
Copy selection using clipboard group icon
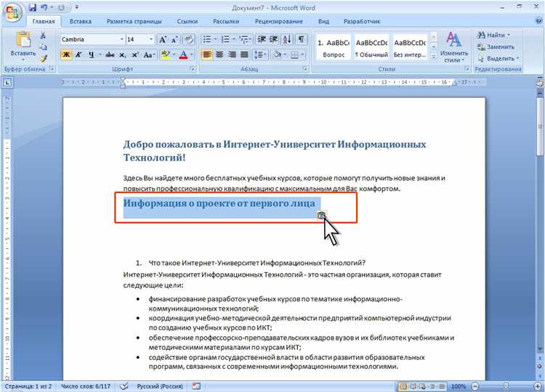[x=43, y=47]
